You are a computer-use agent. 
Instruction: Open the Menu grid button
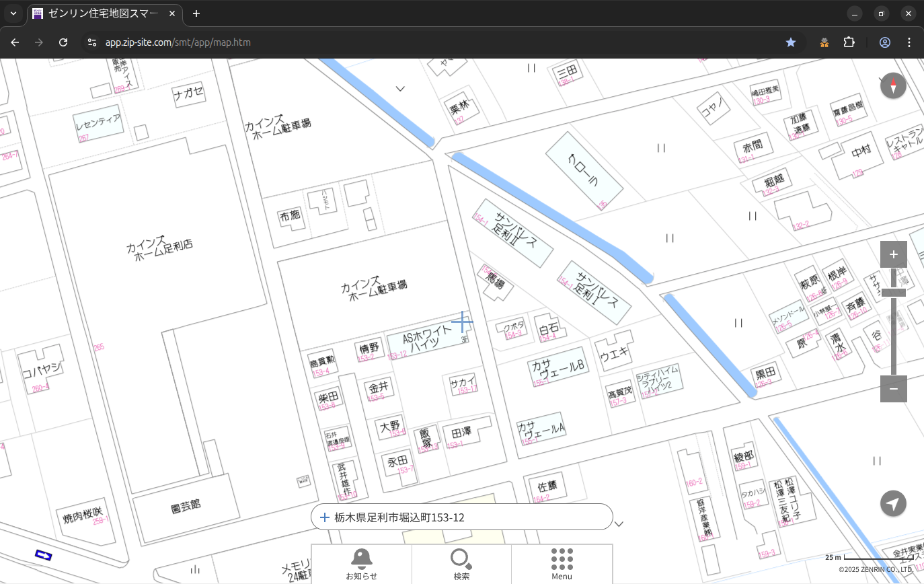tap(562, 564)
